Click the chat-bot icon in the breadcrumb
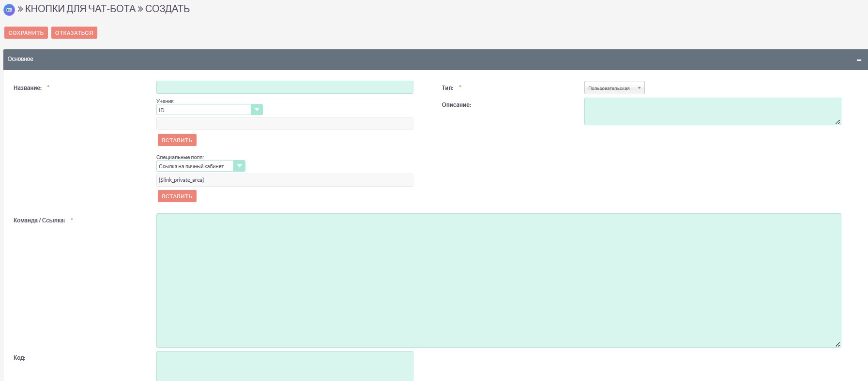This screenshot has width=868, height=381. coord(9,10)
